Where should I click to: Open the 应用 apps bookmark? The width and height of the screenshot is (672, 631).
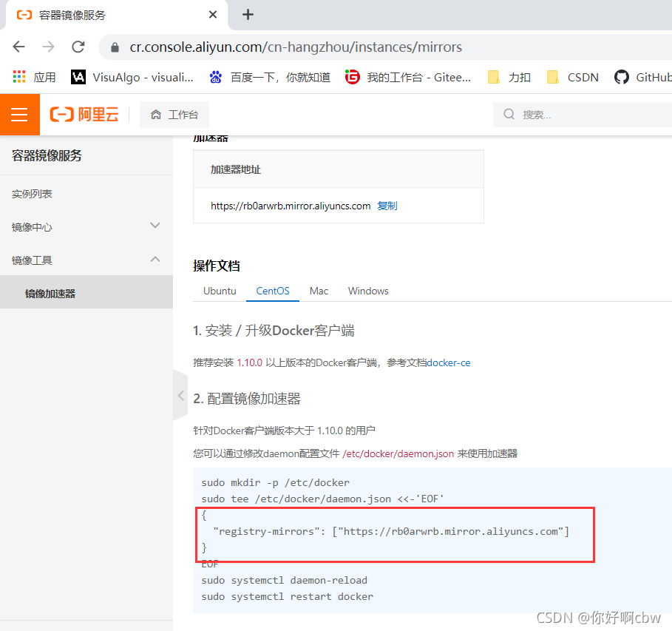pos(34,77)
